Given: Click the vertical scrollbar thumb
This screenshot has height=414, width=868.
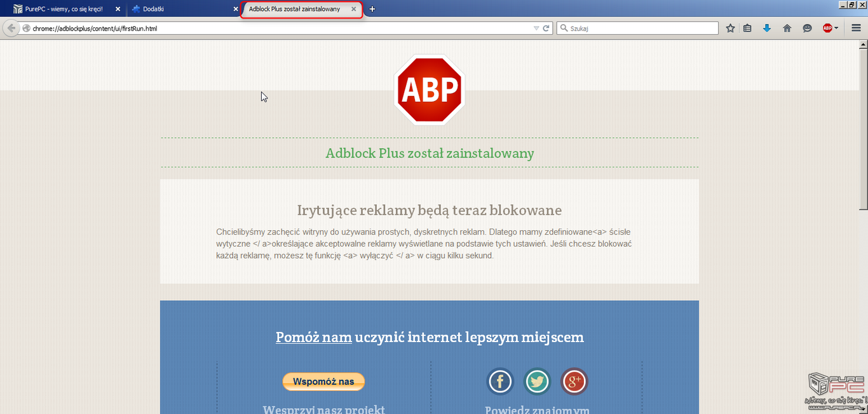Looking at the screenshot, I should click(x=863, y=129).
